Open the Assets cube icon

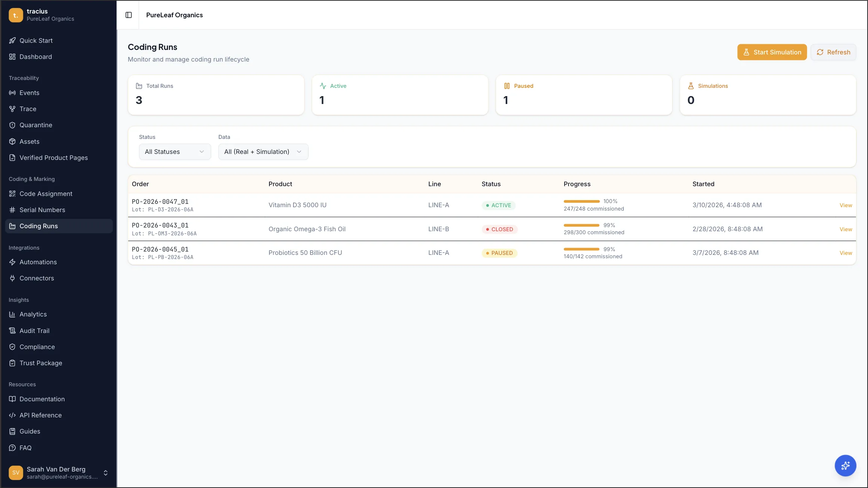[x=12, y=142]
